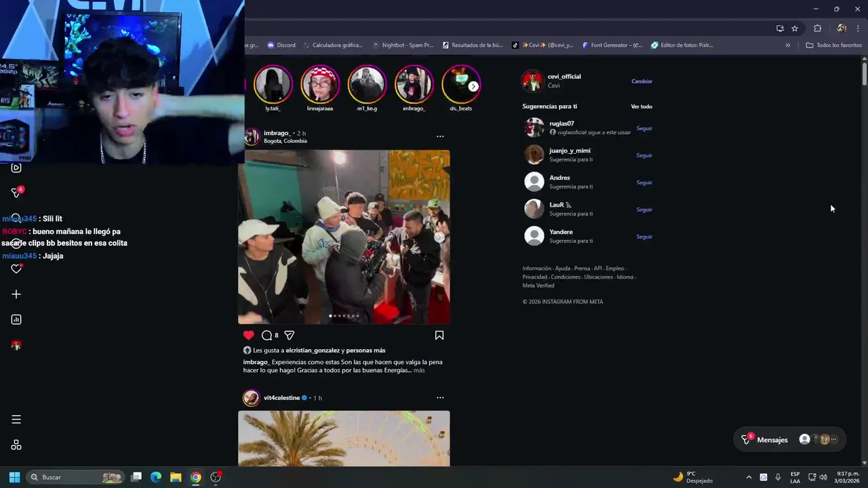The image size is (868, 488).
Task: Click the Windows Start button
Action: [x=14, y=477]
